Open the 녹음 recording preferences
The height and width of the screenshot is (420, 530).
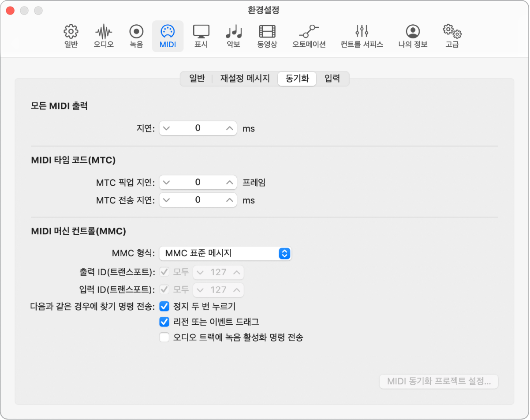[x=136, y=36]
